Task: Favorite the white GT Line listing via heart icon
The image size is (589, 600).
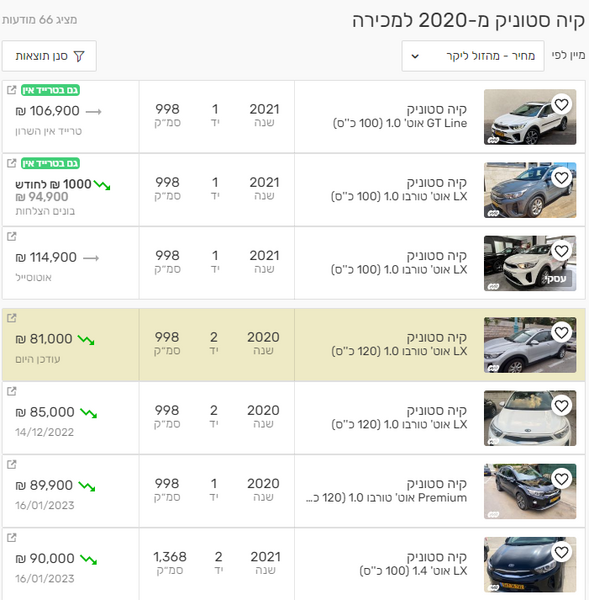Action: (x=561, y=104)
